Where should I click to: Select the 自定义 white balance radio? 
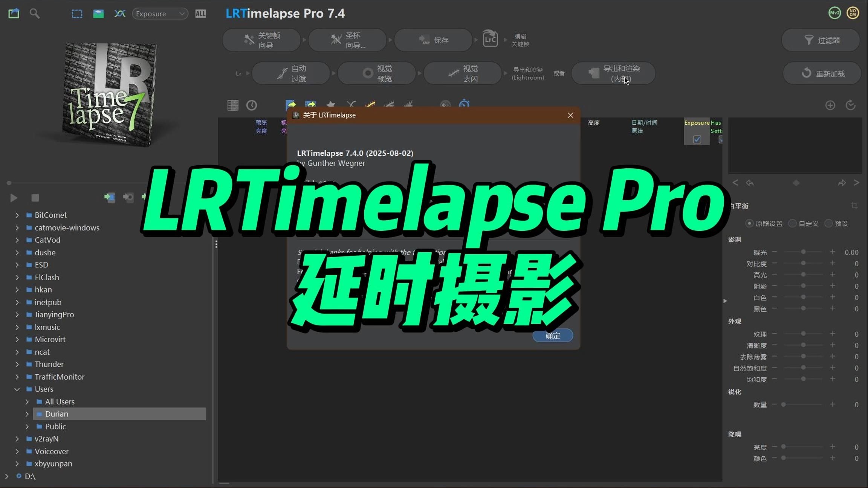pyautogui.click(x=792, y=224)
